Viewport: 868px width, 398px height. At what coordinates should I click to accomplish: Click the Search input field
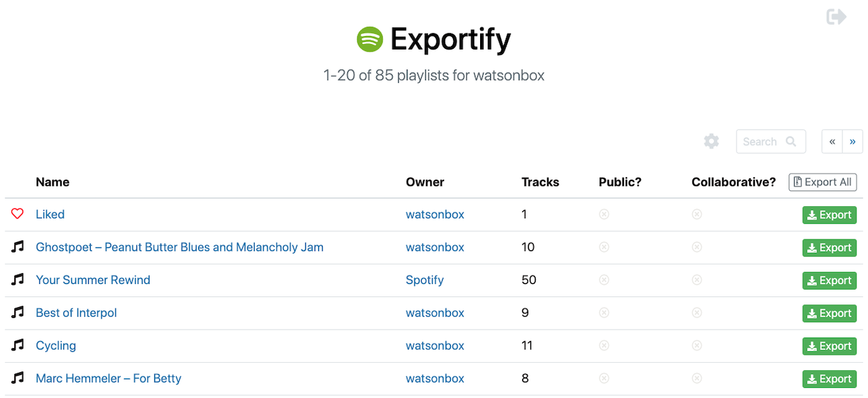click(x=771, y=142)
